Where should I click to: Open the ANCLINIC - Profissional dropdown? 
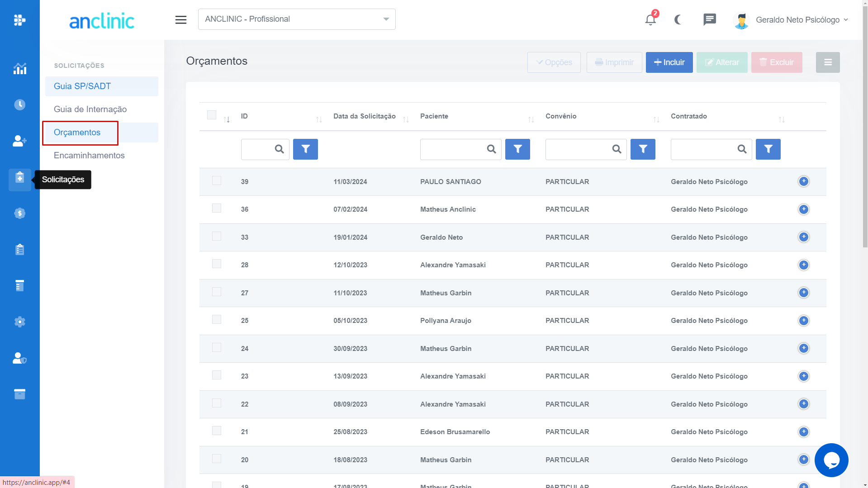[297, 19]
